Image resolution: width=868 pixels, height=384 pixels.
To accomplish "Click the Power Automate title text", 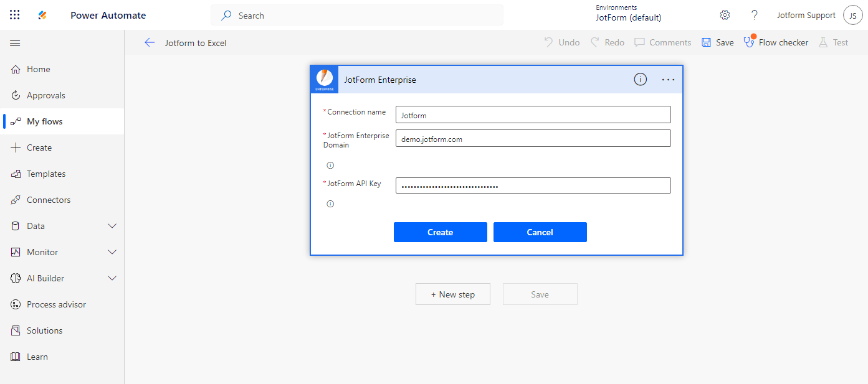I will coord(108,16).
